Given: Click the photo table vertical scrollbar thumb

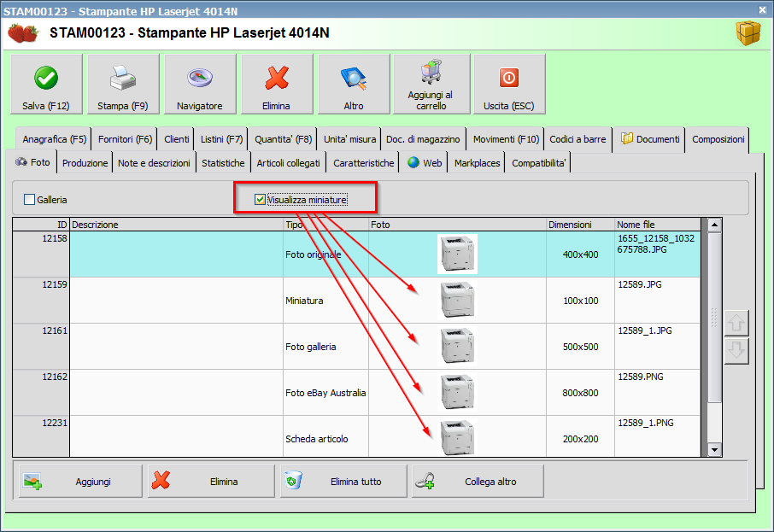Looking at the screenshot, I should click(714, 318).
